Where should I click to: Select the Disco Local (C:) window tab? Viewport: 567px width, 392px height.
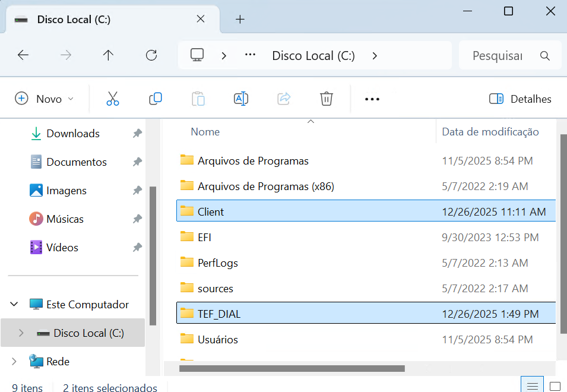click(112, 19)
